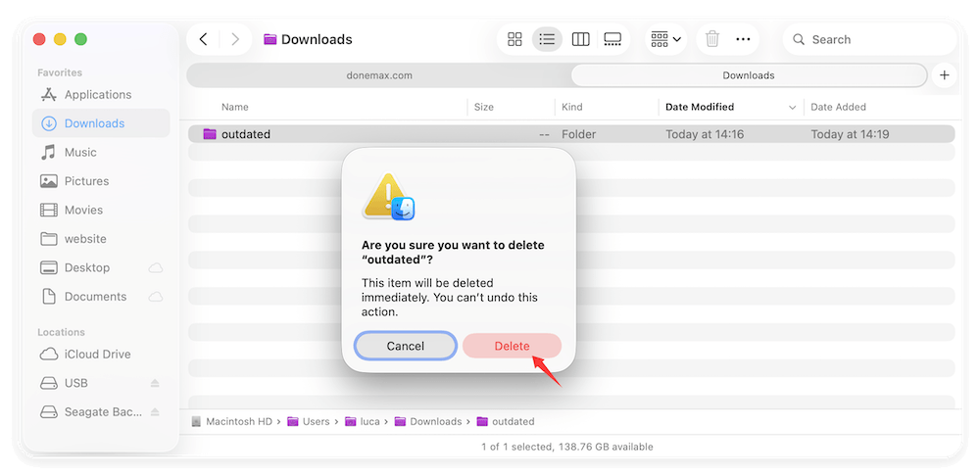Open iCloud Drive in the sidebar
The height and width of the screenshot is (475, 980).
tap(101, 355)
